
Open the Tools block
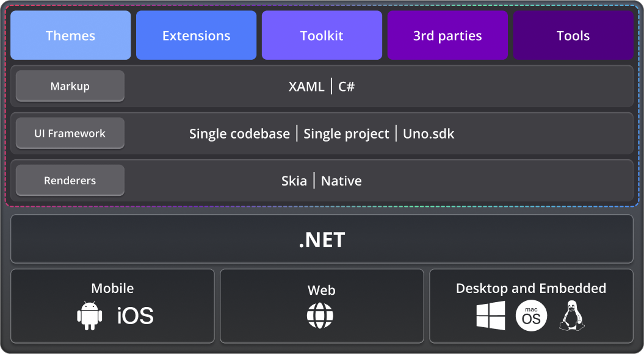point(573,35)
